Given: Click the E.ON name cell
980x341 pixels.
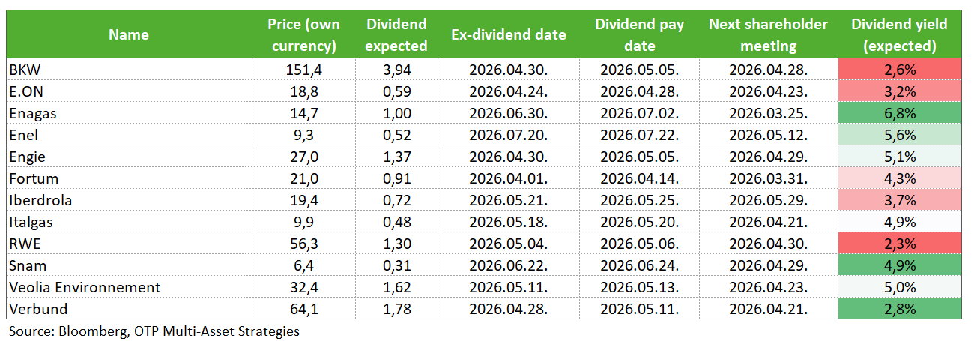Looking at the screenshot, I should click(128, 91).
